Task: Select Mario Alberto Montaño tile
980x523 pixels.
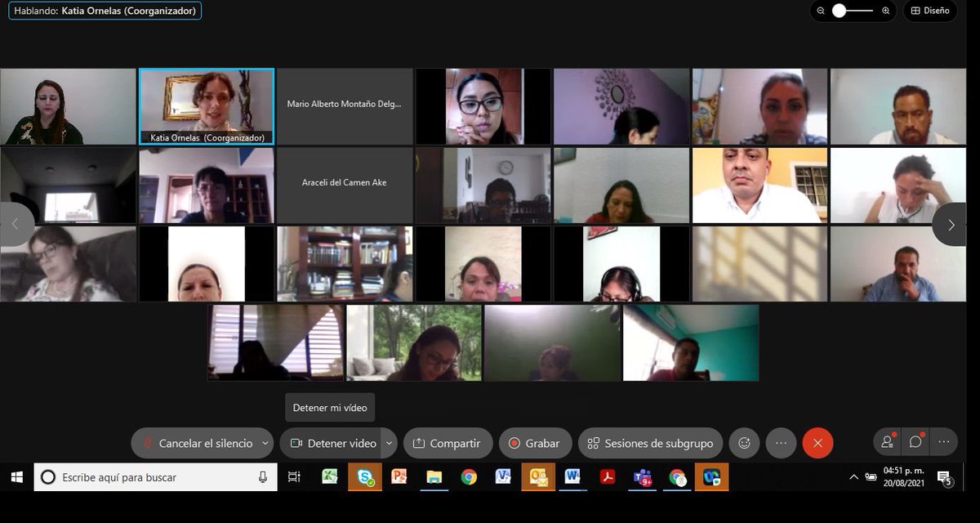Action: 345,106
